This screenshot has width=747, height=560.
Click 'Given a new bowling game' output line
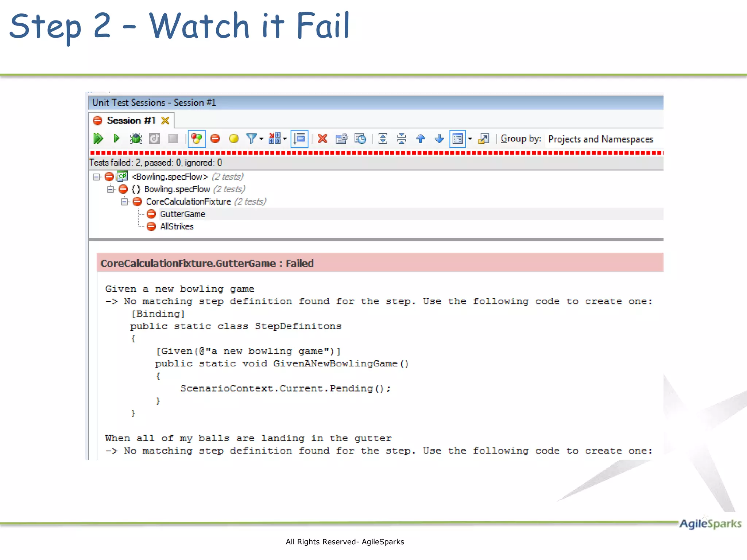(x=180, y=289)
